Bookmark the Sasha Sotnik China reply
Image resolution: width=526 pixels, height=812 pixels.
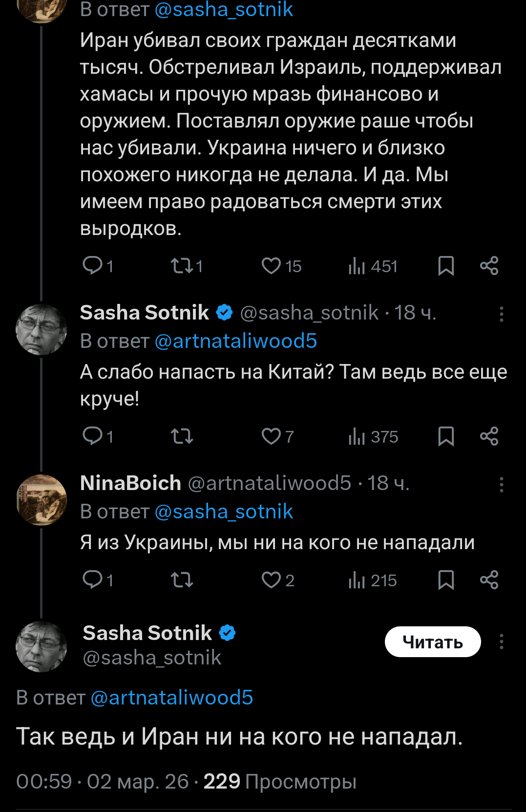[x=446, y=436]
